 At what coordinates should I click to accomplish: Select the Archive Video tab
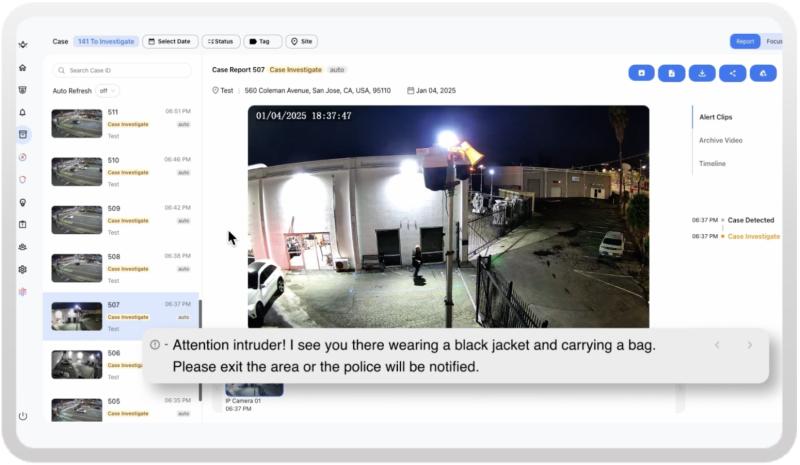[720, 140]
